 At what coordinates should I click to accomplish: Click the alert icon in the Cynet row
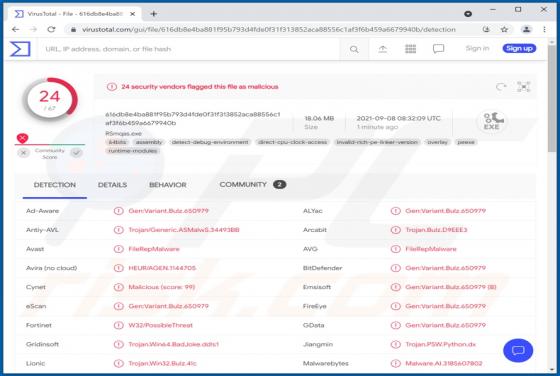tap(119, 287)
